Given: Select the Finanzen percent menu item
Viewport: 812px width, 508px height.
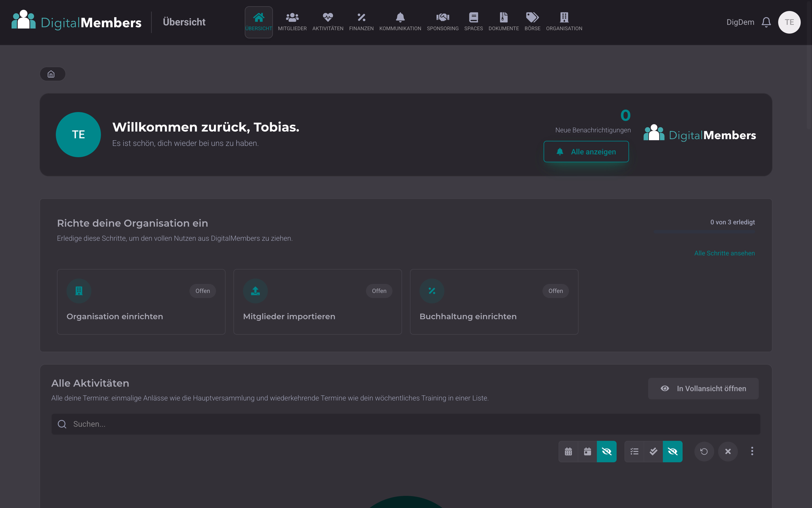Looking at the screenshot, I should tap(361, 22).
